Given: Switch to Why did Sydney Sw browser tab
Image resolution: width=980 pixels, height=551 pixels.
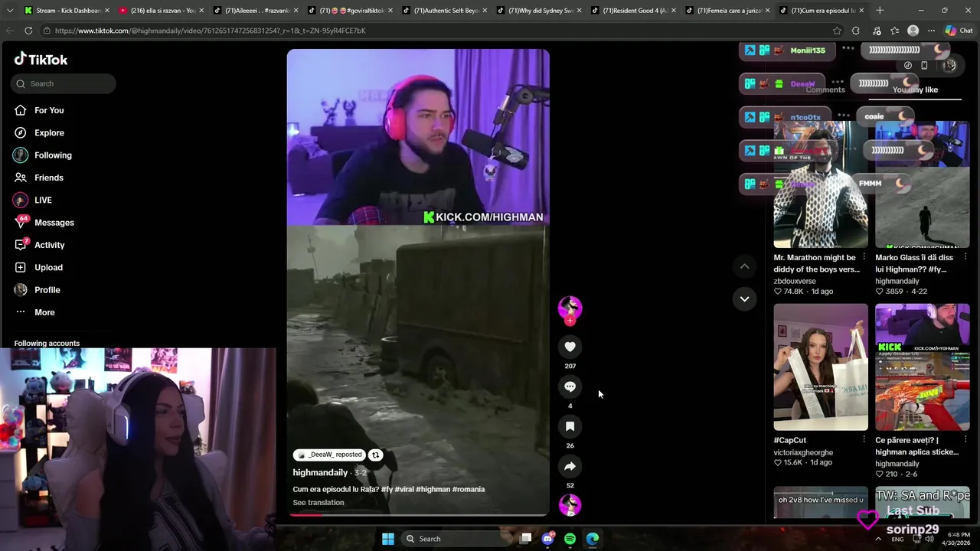Looking at the screenshot, I should click(539, 11).
